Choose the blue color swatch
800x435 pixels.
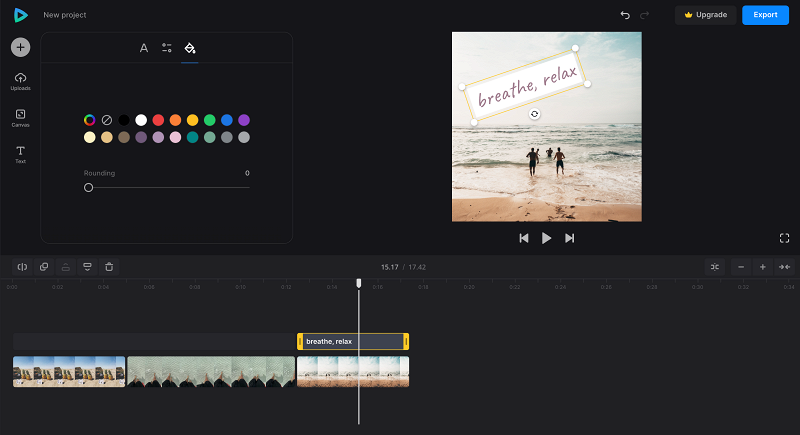click(x=227, y=120)
